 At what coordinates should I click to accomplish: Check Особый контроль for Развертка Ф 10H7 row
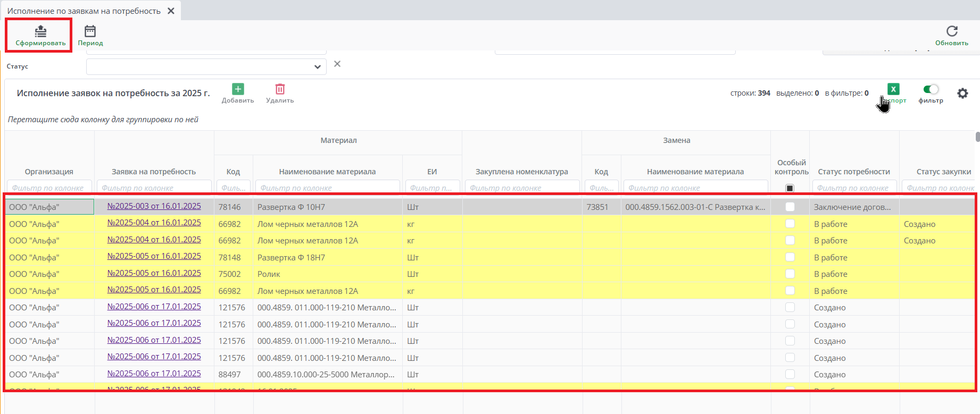[x=790, y=207]
